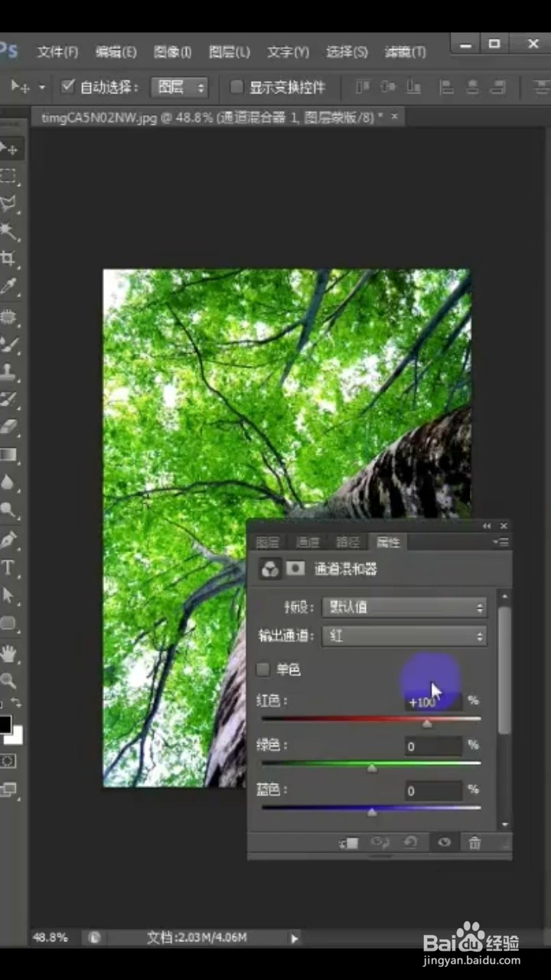Click the 绿色 percentage input field

(433, 746)
